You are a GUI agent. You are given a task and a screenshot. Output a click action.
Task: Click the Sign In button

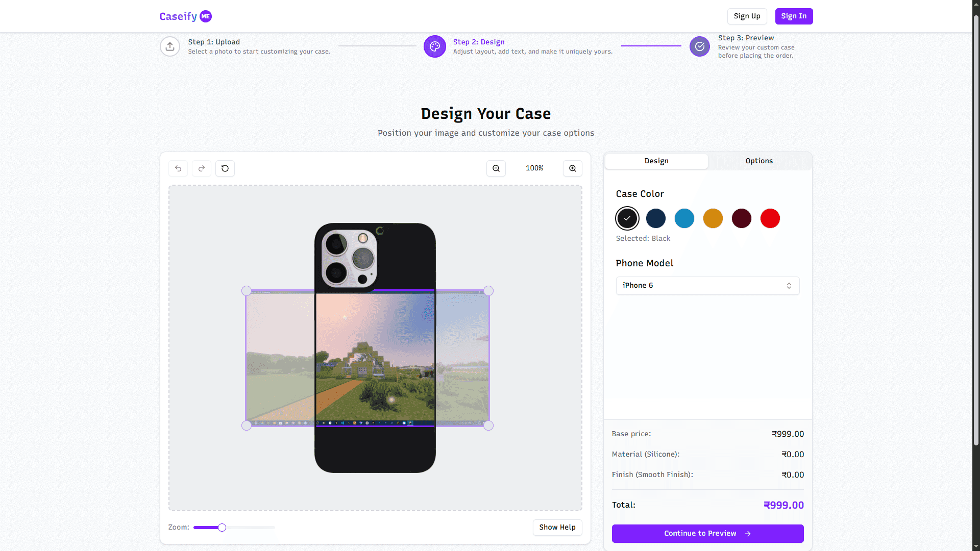click(x=794, y=16)
